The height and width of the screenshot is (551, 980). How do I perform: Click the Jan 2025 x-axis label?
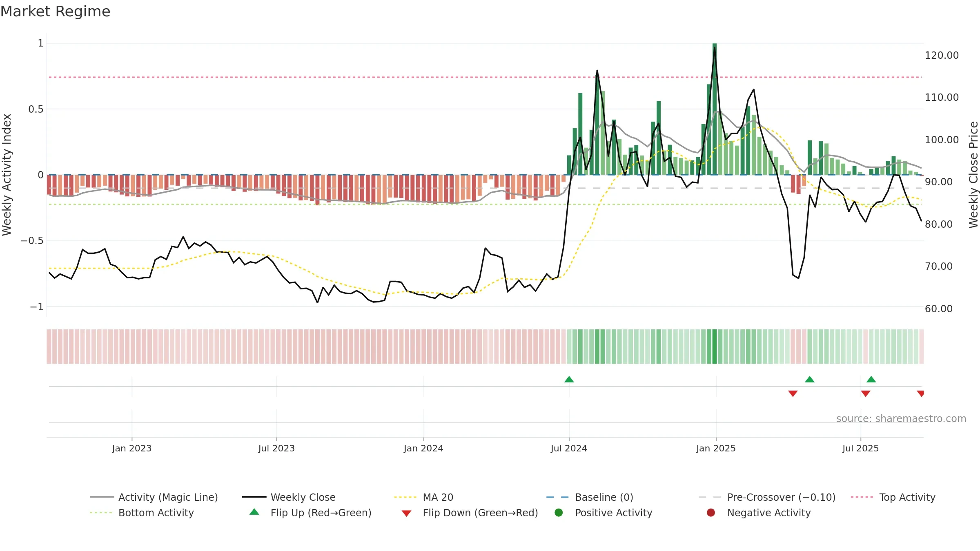tap(716, 449)
